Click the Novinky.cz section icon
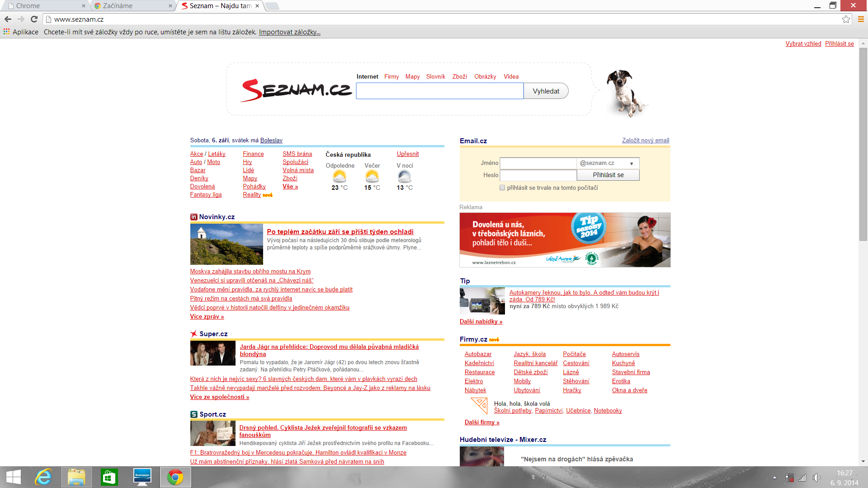Screen dimensions: 868x488 193,217
